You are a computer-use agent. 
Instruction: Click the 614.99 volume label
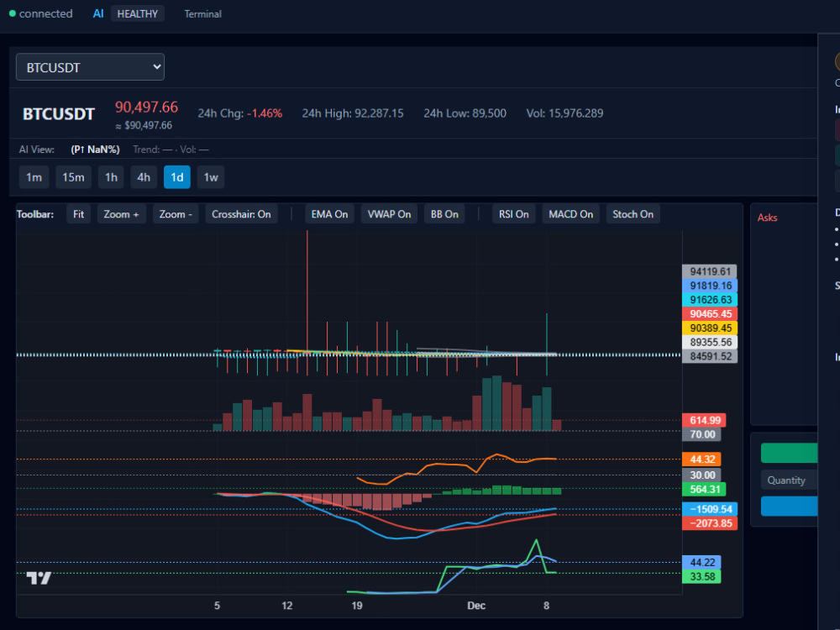coord(705,420)
